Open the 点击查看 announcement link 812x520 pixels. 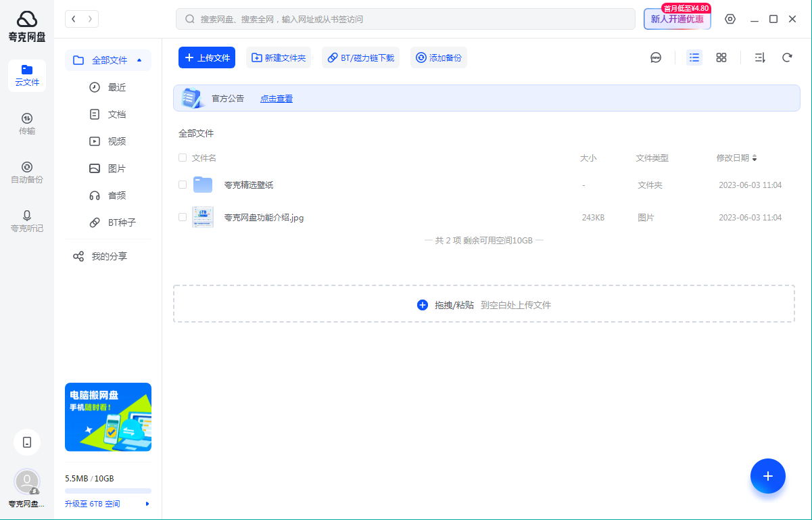click(277, 99)
